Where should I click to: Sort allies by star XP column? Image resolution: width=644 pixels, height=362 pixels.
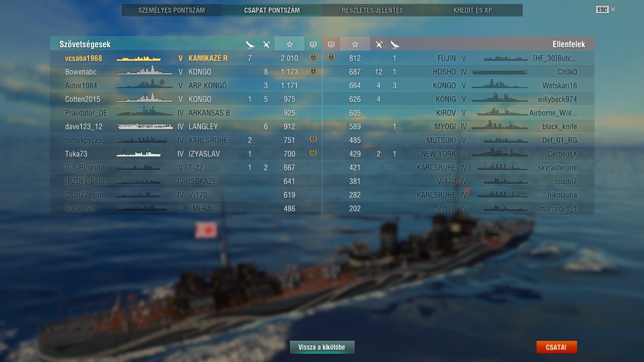pyautogui.click(x=289, y=44)
